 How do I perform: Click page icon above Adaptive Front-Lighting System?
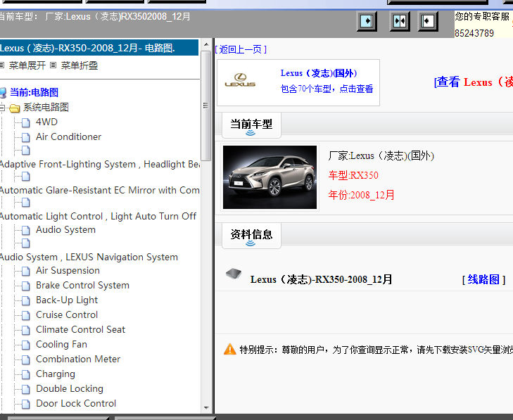pos(26,150)
